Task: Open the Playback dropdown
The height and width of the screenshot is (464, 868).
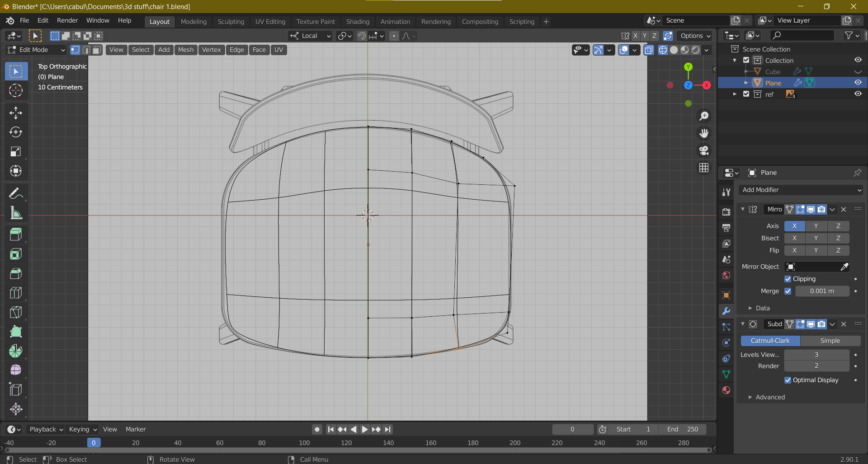Action: click(46, 429)
